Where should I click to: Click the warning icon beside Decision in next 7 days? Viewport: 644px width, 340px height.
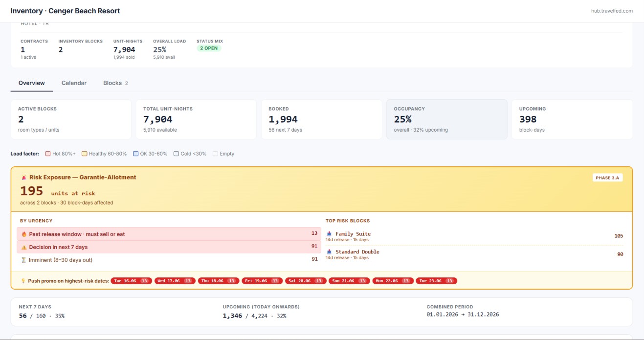click(x=24, y=248)
